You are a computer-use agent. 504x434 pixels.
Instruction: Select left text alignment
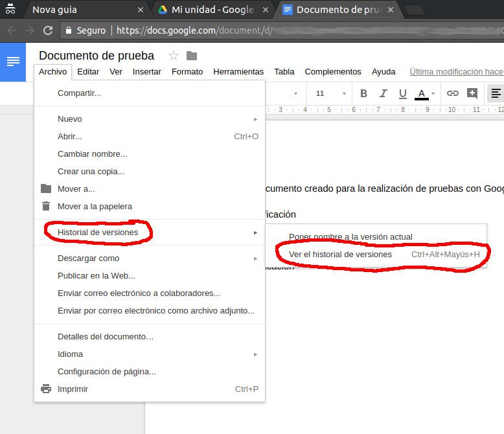496,93
